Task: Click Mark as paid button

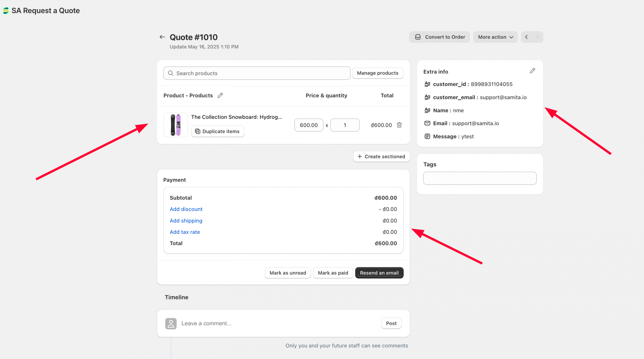Action: point(333,273)
